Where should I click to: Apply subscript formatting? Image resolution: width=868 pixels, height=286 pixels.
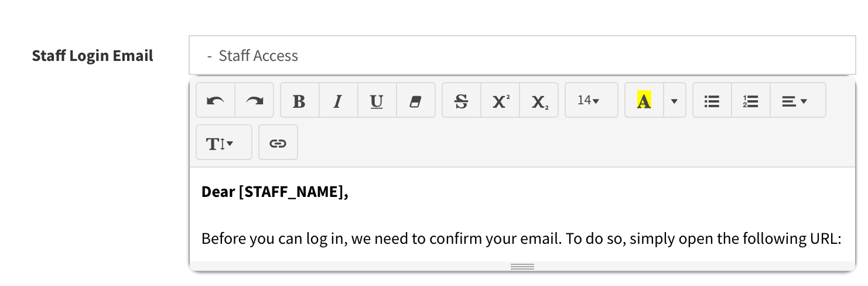click(x=539, y=101)
